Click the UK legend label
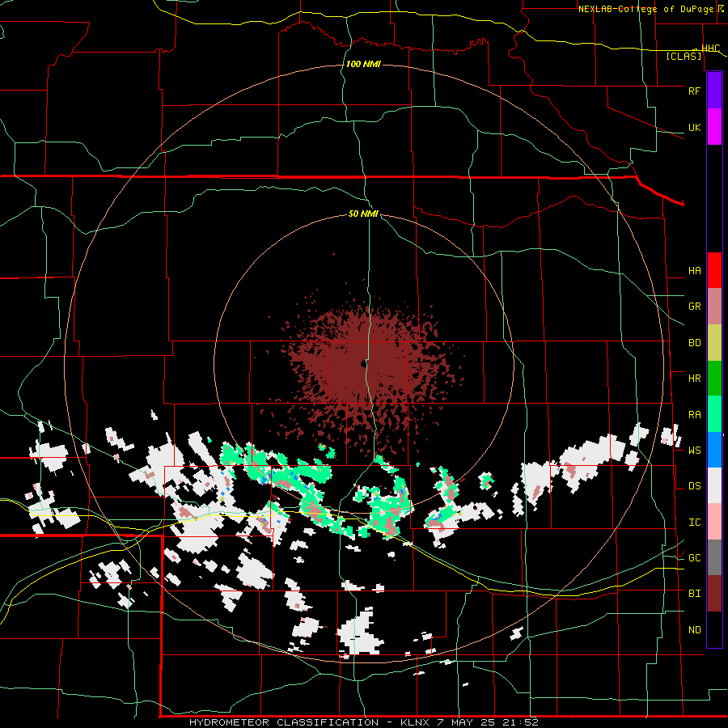This screenshot has width=728, height=728. tap(694, 127)
